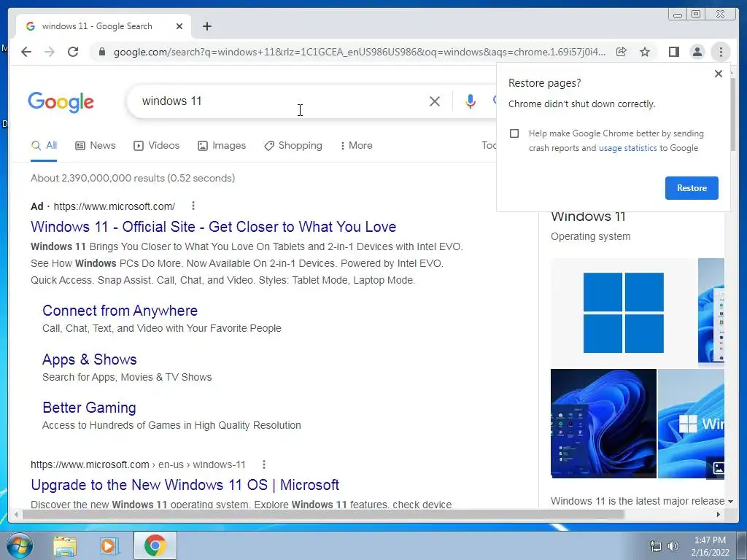The image size is (747, 560).
Task: Switch to the Images tab
Action: coord(222,145)
